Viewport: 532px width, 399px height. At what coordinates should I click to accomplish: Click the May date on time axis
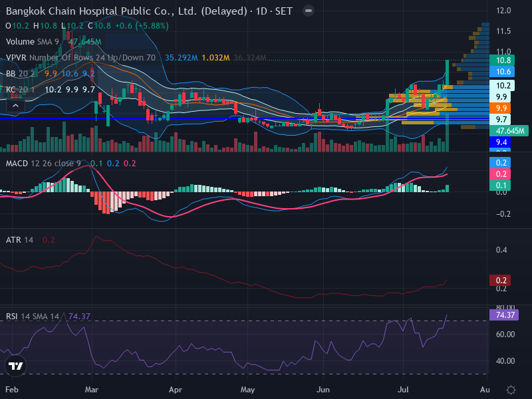247,390
